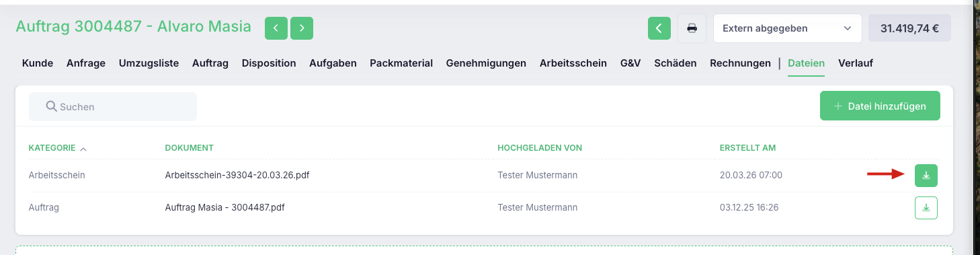Download the Arbeitsschein-39304 PDF file
This screenshot has width=980, height=255.
click(926, 175)
